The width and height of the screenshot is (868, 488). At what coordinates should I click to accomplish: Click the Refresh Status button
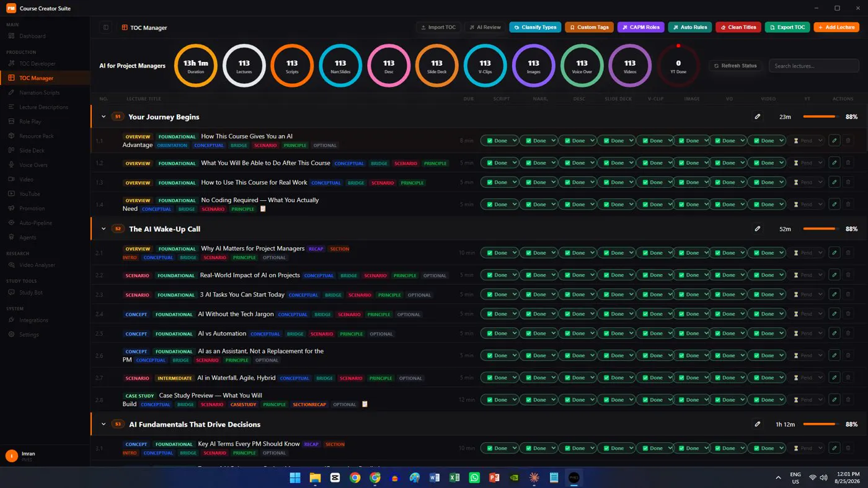(735, 66)
